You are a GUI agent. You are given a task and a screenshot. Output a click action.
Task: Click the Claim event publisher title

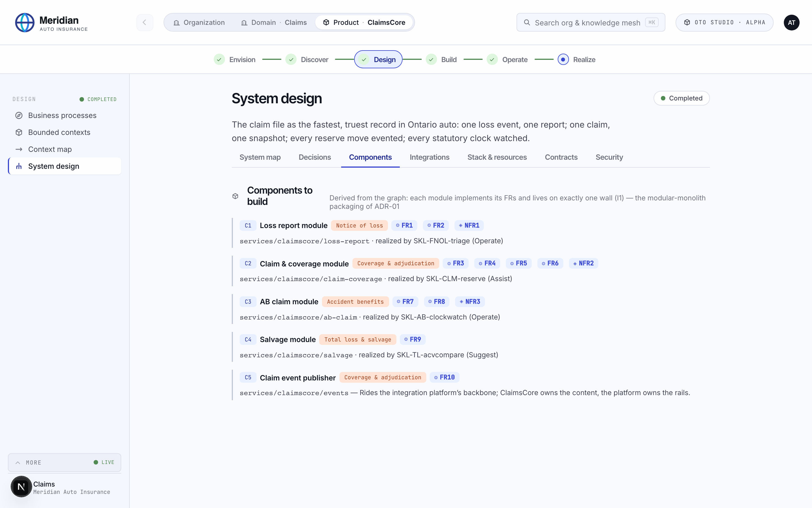(x=298, y=378)
